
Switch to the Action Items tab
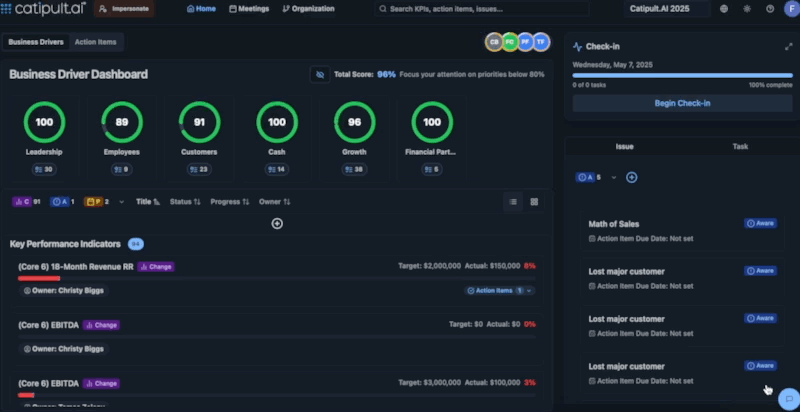tap(95, 42)
